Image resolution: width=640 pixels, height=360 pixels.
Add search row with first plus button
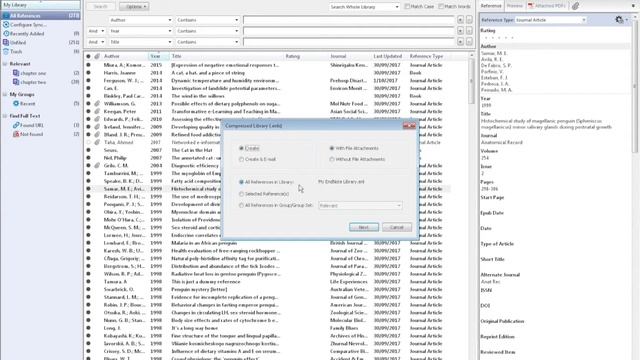460,20
